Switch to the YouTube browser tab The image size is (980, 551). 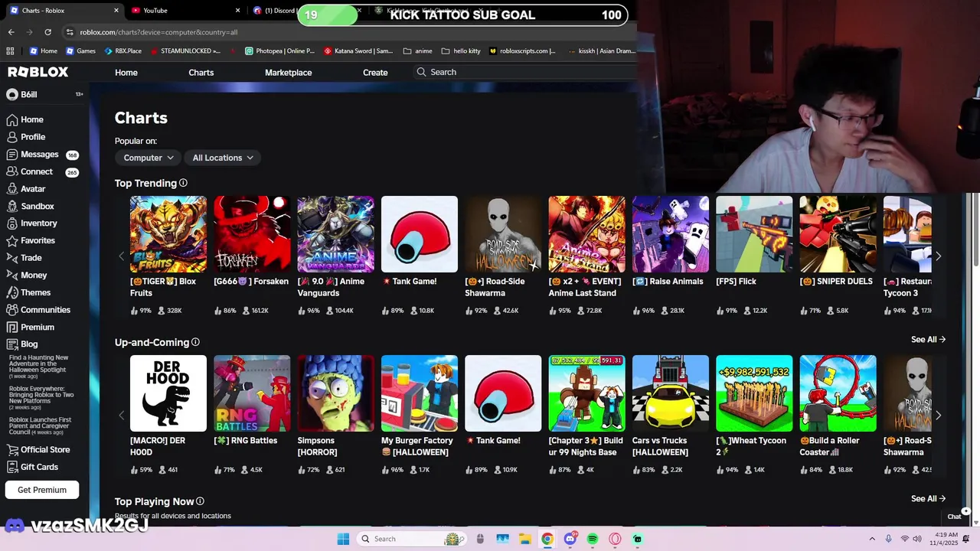[x=184, y=11]
